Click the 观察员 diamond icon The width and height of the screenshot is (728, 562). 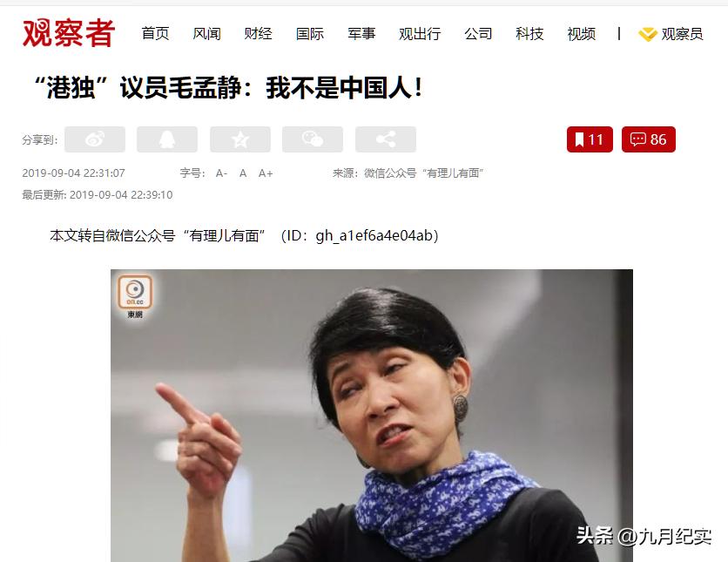(x=648, y=34)
